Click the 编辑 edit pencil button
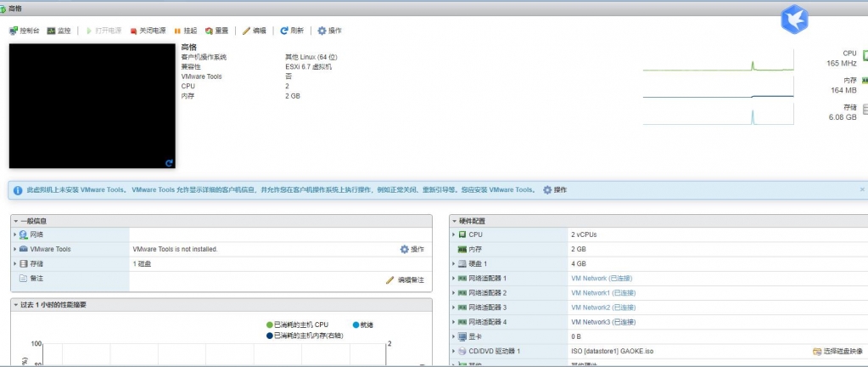Screen dimensions: 868x367 click(254, 31)
